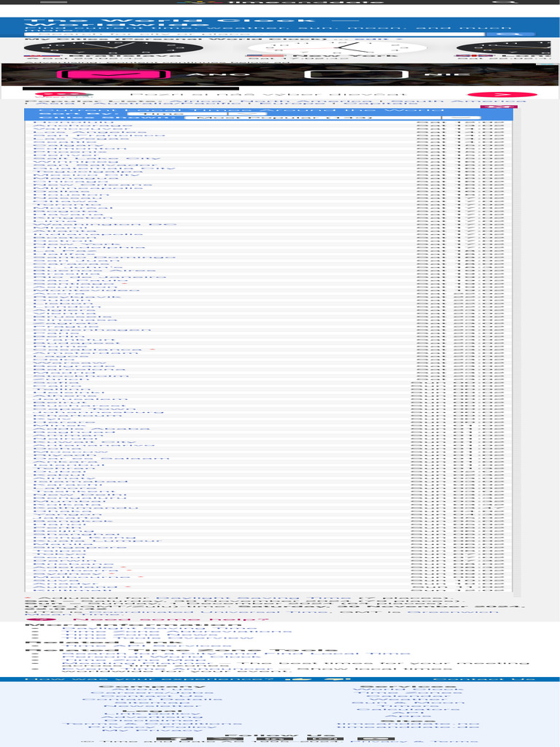Click the thumbs-up feedback icon
The image size is (560, 747).
tap(297, 679)
